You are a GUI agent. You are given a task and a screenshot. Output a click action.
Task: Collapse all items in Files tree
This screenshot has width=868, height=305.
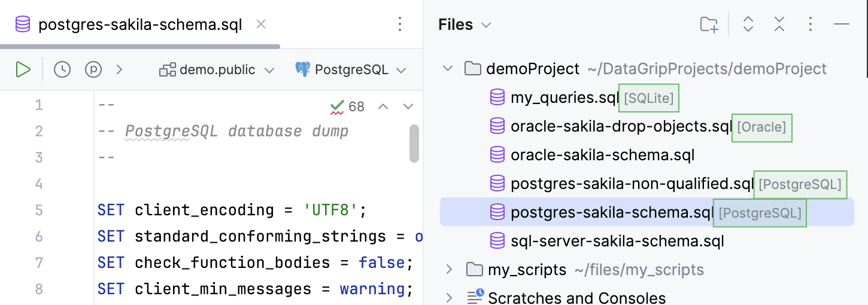pyautogui.click(x=779, y=25)
